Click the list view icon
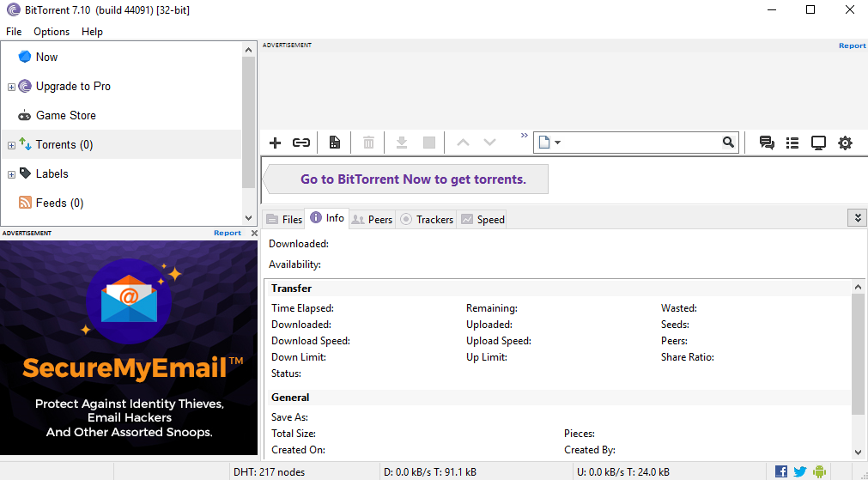The image size is (868, 480). (x=792, y=143)
